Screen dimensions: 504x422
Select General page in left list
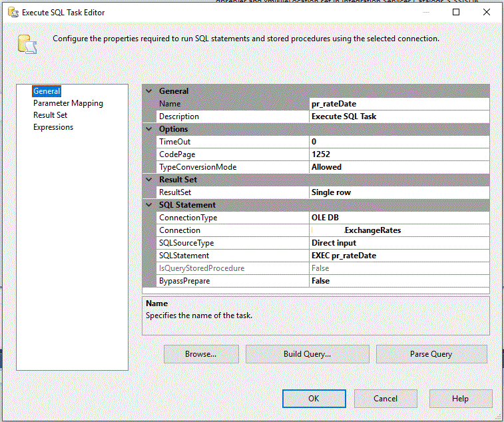[x=47, y=91]
